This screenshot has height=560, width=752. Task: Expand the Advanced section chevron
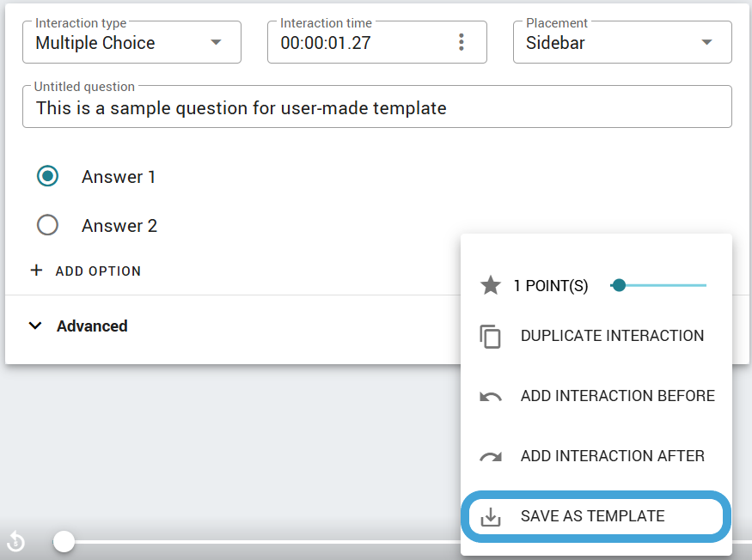[x=35, y=326]
